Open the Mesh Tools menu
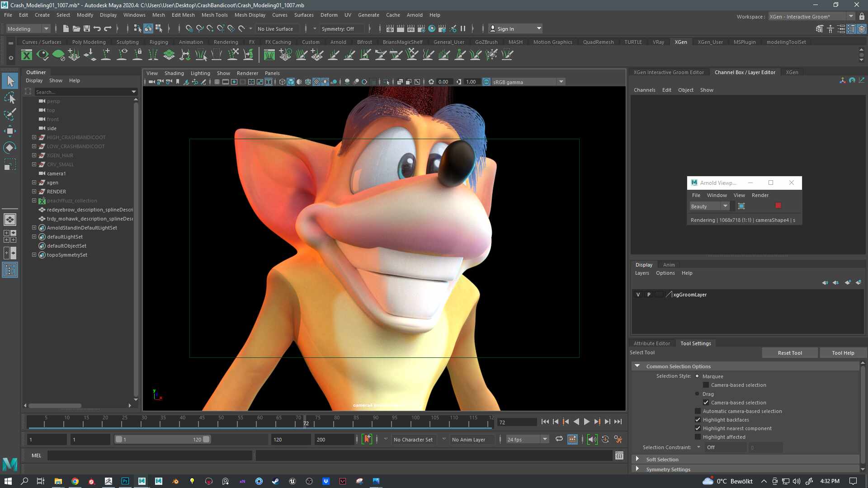 click(x=214, y=15)
